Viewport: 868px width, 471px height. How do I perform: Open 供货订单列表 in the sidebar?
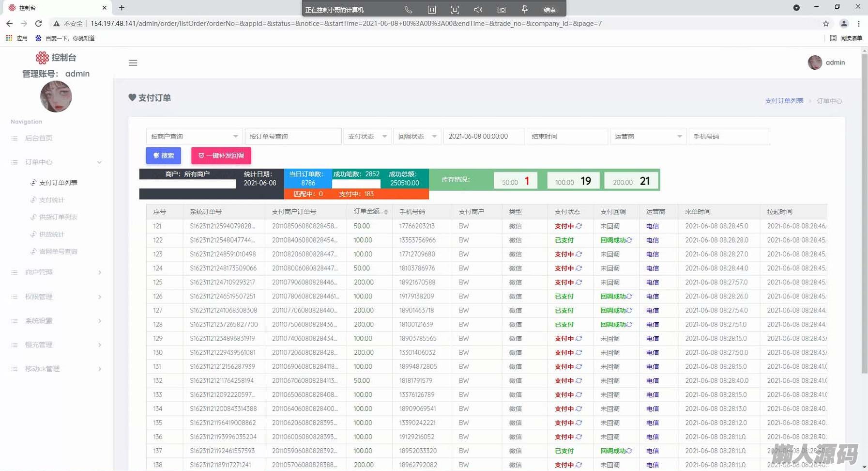coord(58,217)
